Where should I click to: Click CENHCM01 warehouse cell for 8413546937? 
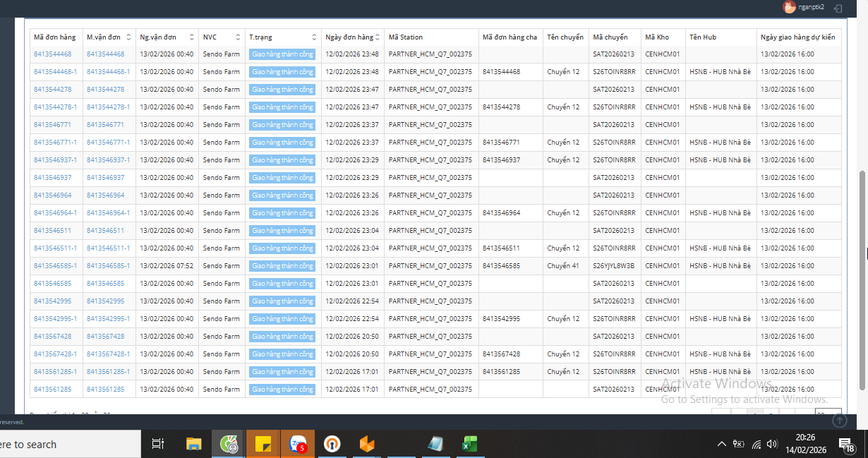click(663, 178)
